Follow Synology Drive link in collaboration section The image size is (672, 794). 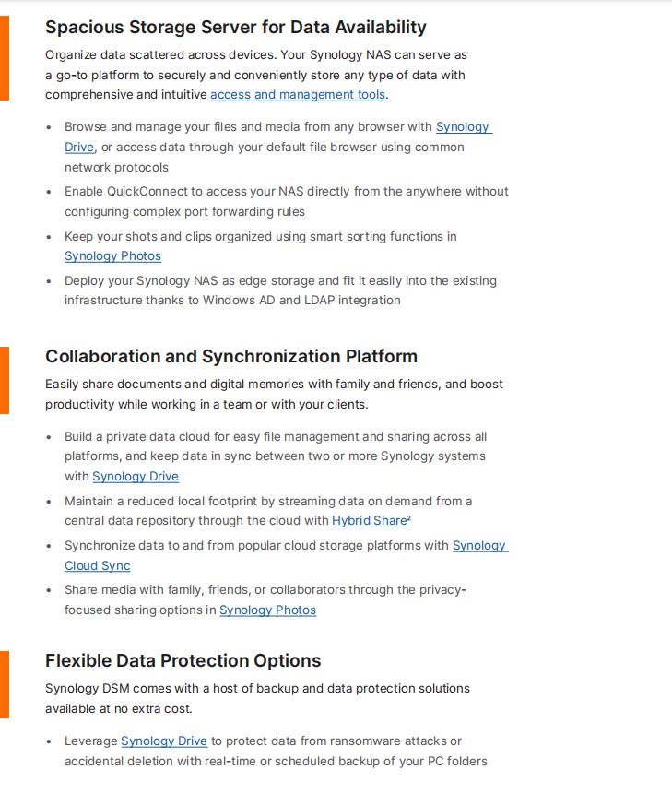(x=136, y=477)
